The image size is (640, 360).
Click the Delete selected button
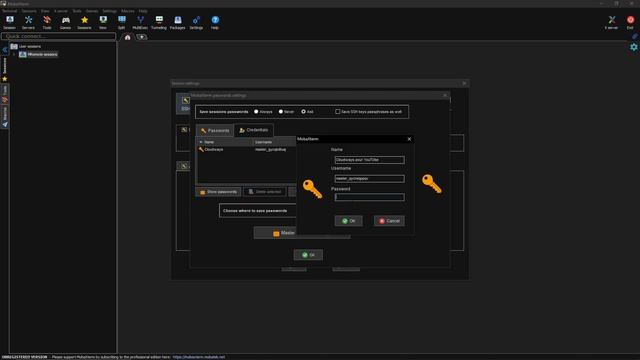point(265,192)
